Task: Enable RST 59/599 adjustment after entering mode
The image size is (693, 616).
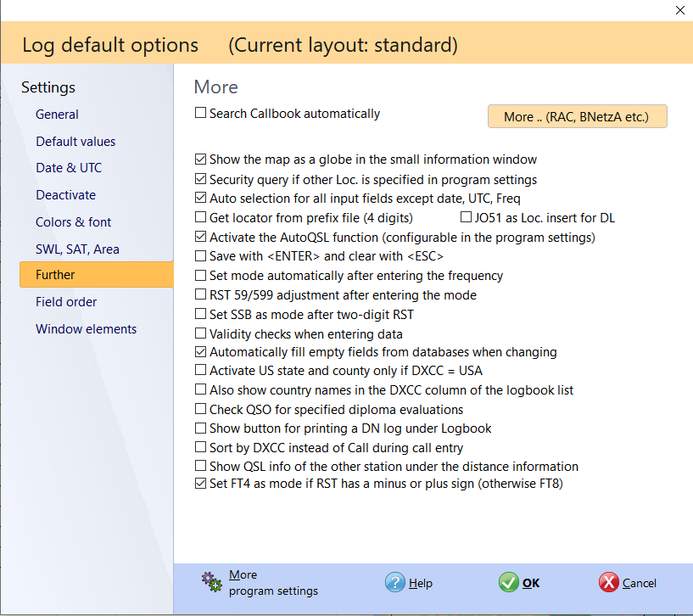Action: [200, 294]
